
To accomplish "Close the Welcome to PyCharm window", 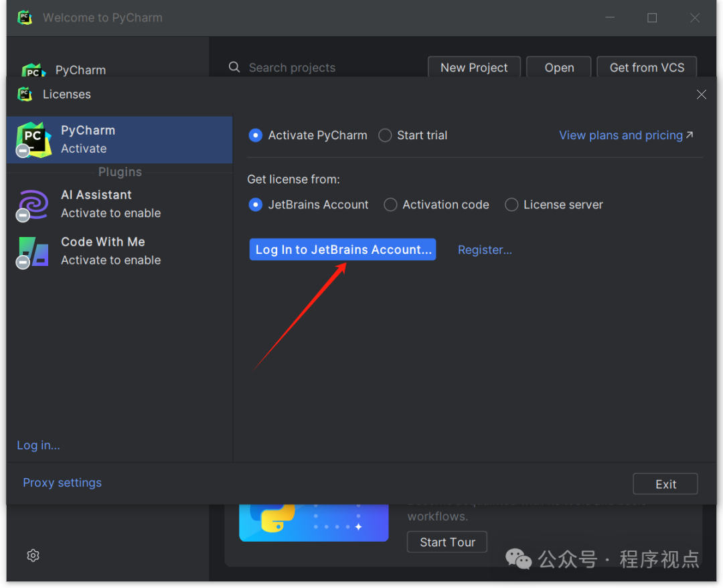I will click(694, 17).
